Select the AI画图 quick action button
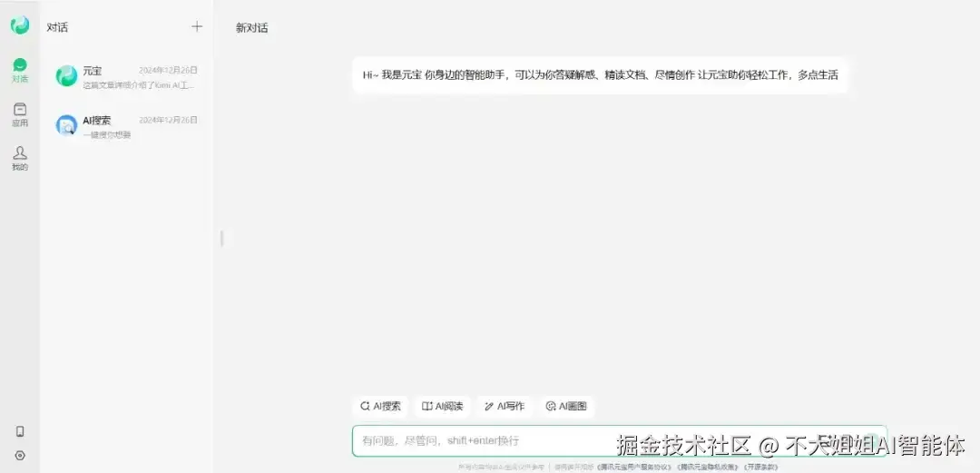The height and width of the screenshot is (473, 980). [x=566, y=406]
